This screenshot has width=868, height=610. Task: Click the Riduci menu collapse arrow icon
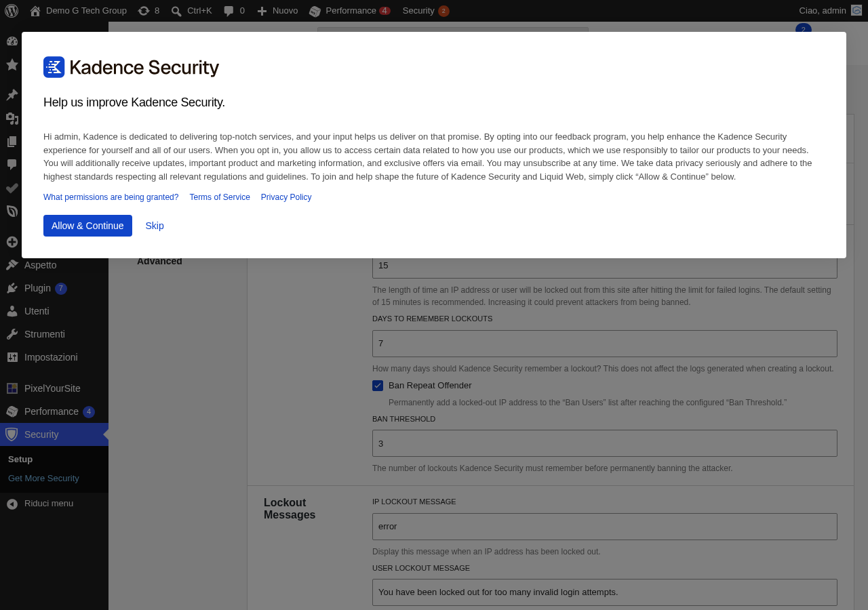[x=12, y=504]
